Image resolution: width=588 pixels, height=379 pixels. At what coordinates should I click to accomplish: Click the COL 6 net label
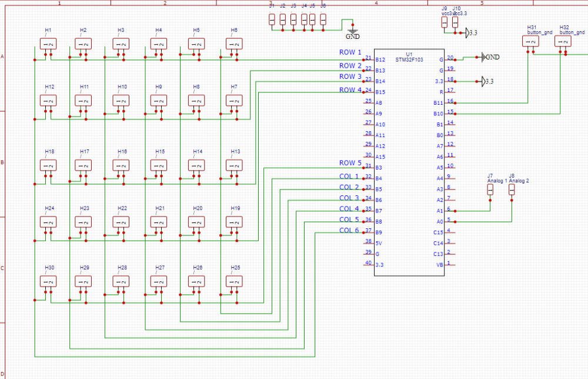tap(349, 231)
